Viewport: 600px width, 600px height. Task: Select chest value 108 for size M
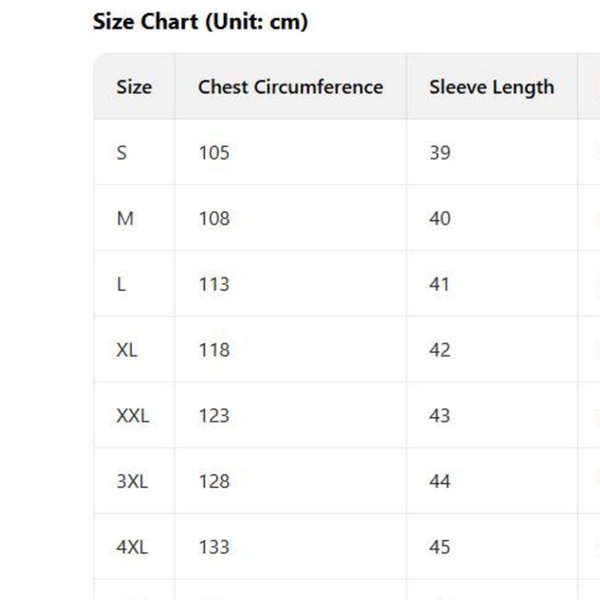tap(214, 218)
